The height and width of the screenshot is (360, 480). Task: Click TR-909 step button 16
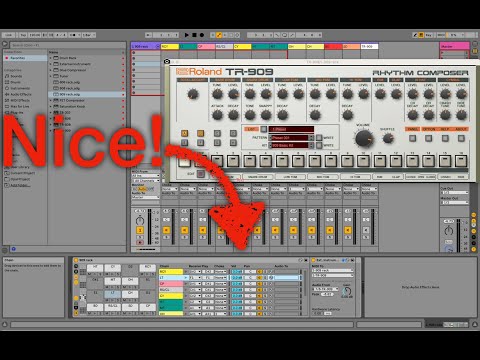[461, 161]
